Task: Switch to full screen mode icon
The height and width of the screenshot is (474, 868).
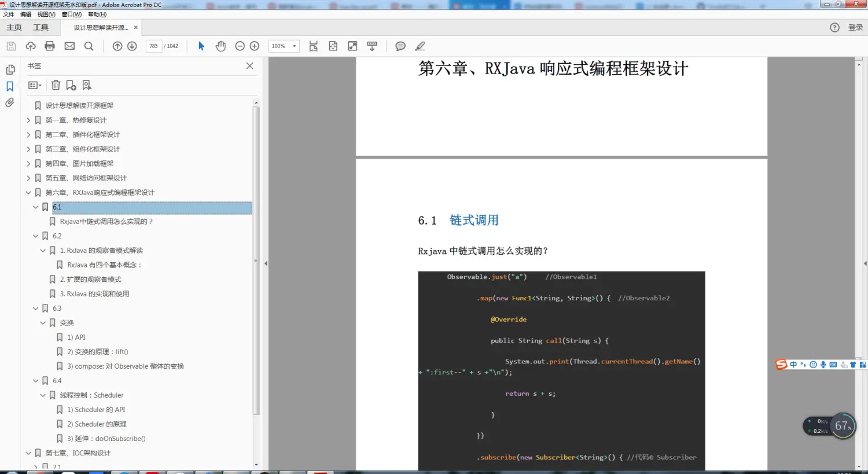Action: [x=352, y=46]
